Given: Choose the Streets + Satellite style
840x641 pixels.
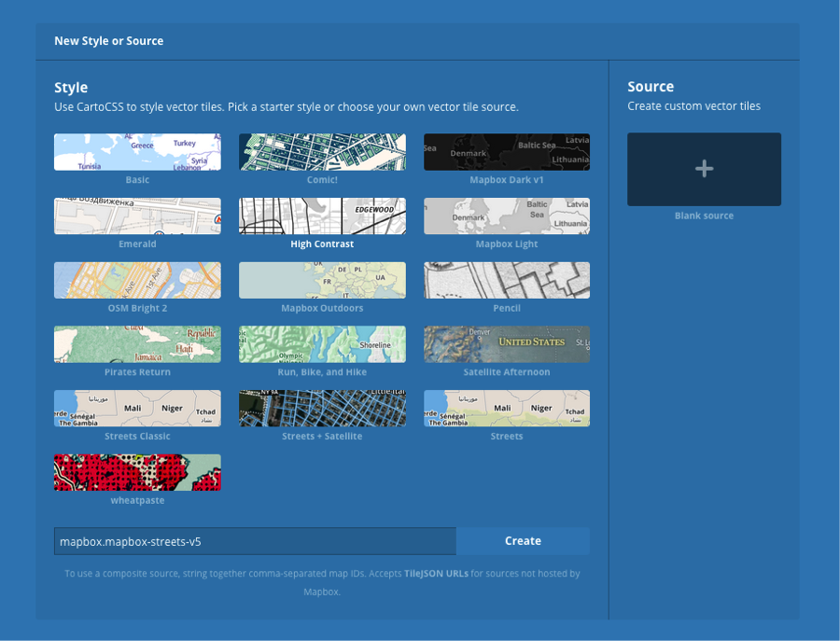Looking at the screenshot, I should pos(322,409).
